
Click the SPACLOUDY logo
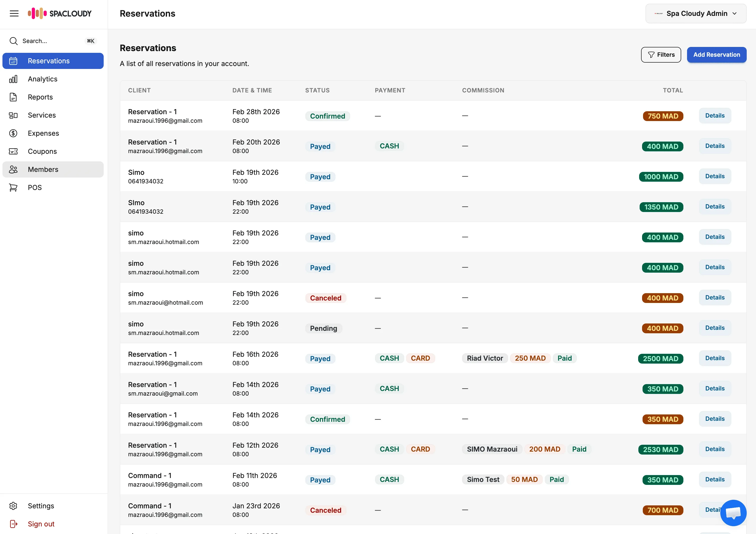[x=60, y=13]
